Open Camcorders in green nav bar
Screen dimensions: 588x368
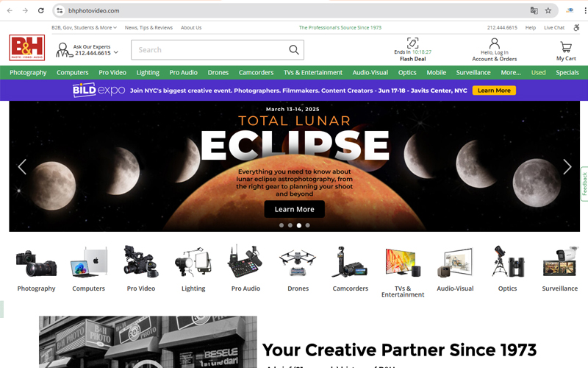(x=256, y=72)
